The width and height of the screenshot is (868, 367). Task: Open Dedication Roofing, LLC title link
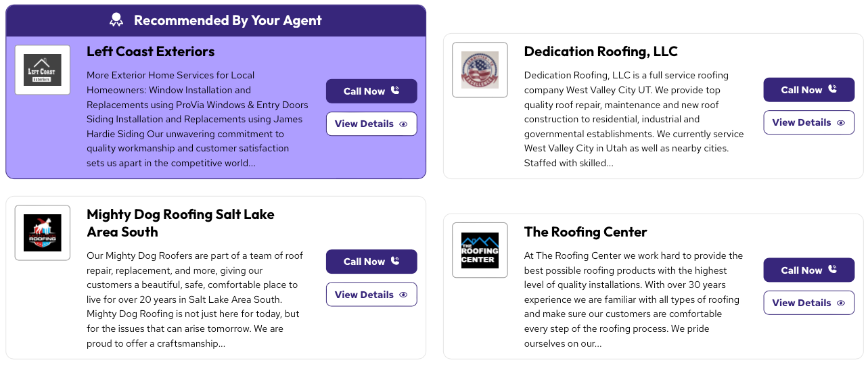(600, 51)
